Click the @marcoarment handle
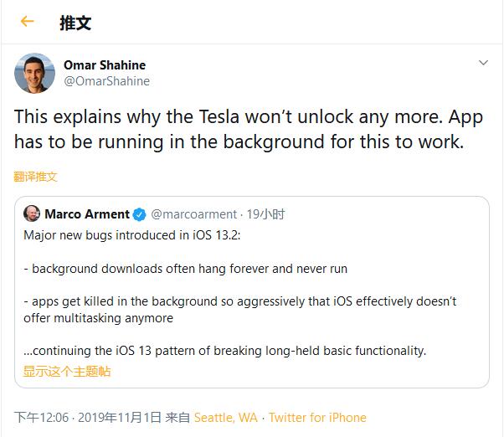 pyautogui.click(x=194, y=214)
